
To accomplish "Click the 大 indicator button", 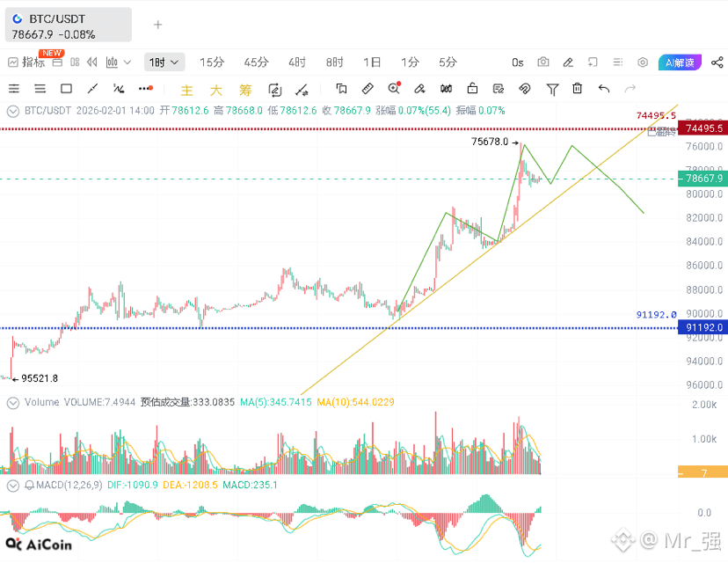I will pyautogui.click(x=216, y=90).
